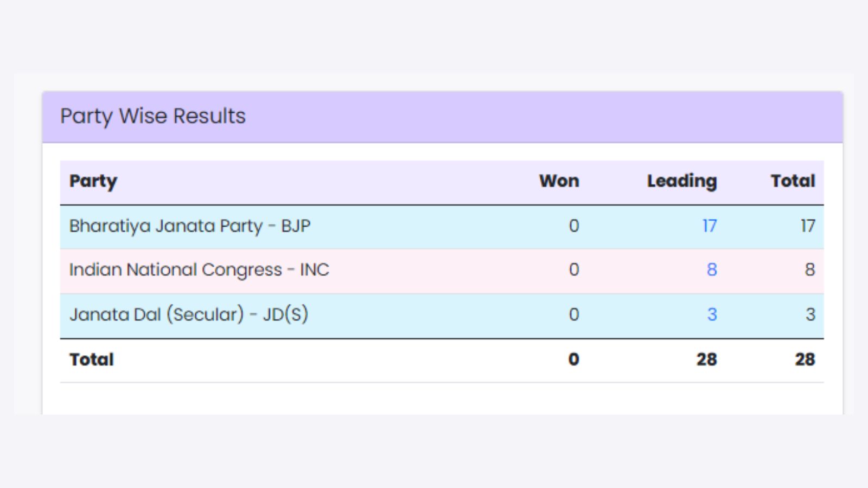Click the Won value in BJP row

[x=573, y=226]
